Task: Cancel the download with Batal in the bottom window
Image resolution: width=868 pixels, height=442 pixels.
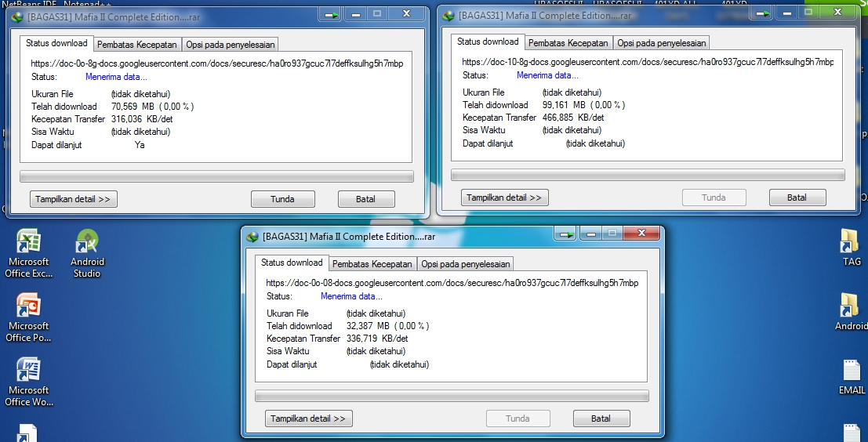Action: pos(601,418)
